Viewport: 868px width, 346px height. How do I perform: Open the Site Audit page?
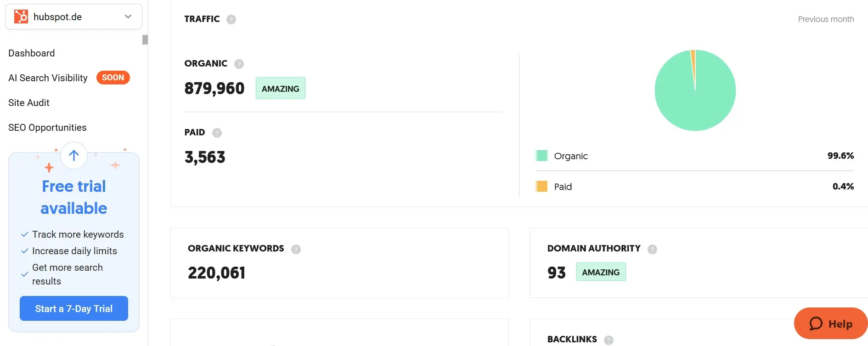[28, 102]
